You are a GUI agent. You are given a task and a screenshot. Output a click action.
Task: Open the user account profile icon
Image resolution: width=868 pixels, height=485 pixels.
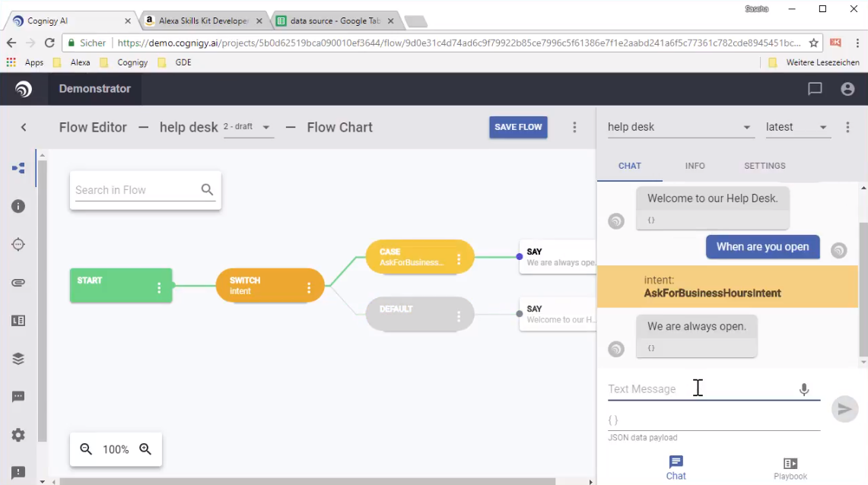click(x=847, y=89)
